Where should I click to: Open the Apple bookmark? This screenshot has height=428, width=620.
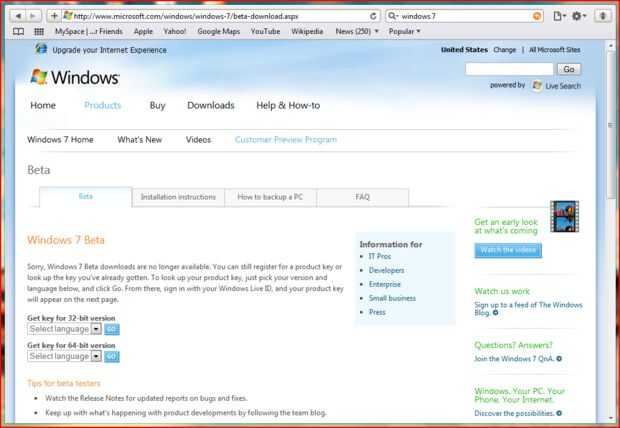tap(143, 31)
